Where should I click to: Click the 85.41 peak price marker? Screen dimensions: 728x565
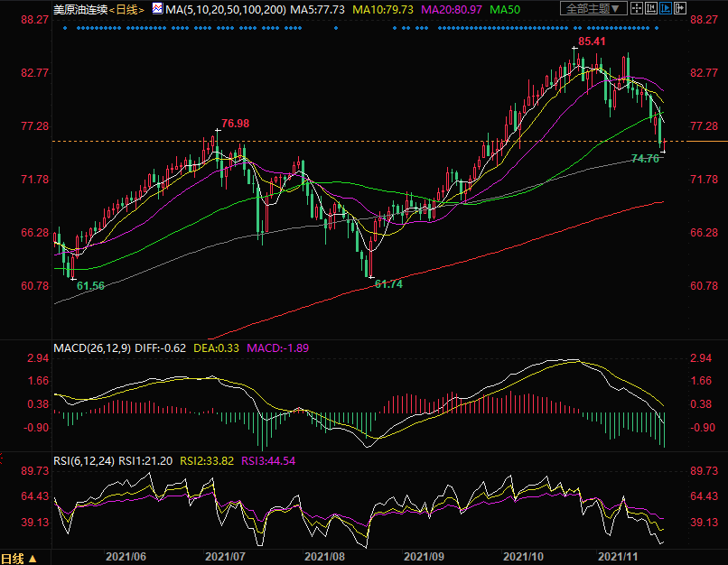pyautogui.click(x=592, y=42)
